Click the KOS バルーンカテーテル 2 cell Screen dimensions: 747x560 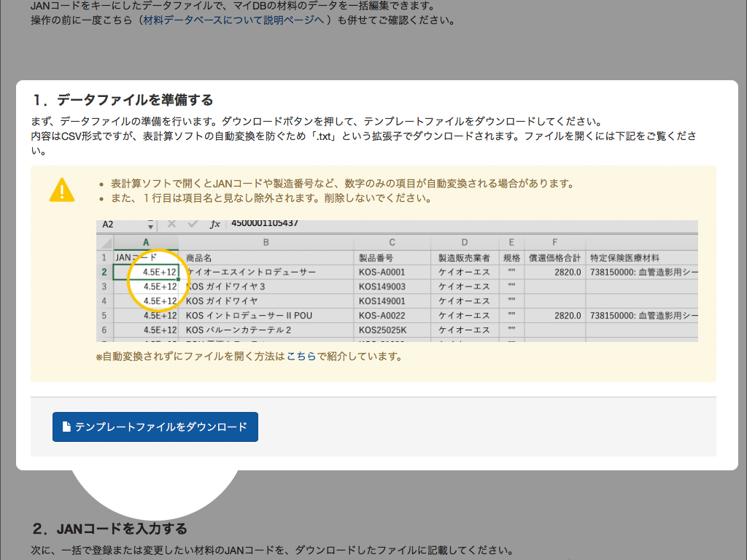[239, 330]
